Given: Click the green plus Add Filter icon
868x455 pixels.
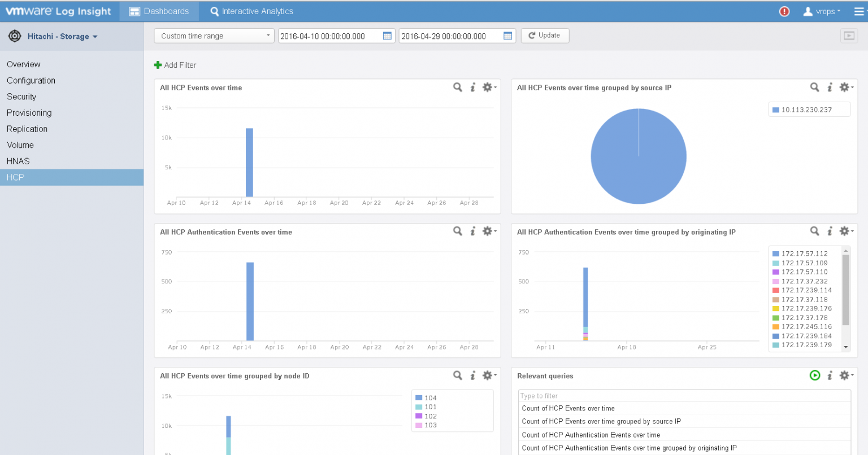Looking at the screenshot, I should (158, 65).
